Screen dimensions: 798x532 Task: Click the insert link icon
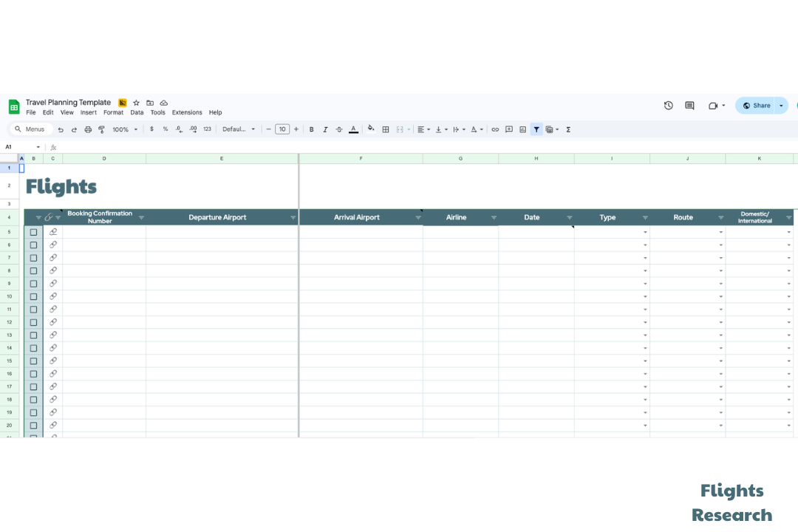click(495, 129)
